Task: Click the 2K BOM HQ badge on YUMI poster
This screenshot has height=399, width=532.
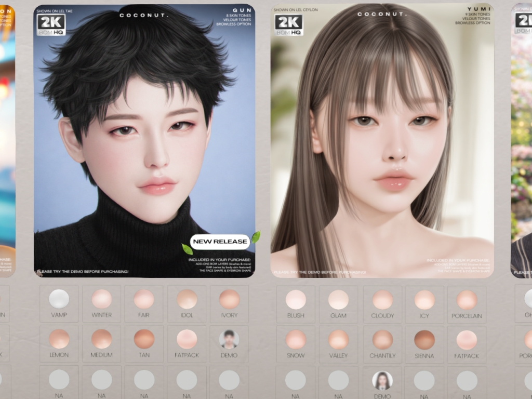Action: point(288,24)
